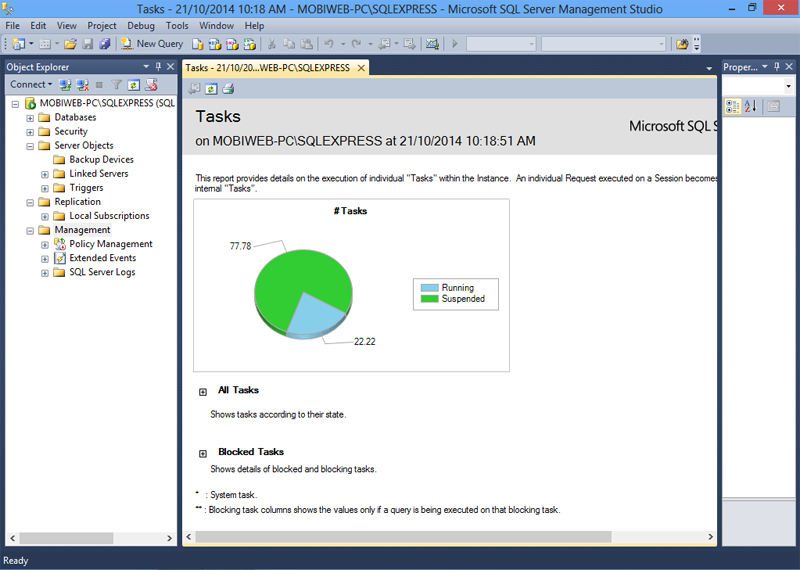Click the Database Engine Query icon

tap(197, 44)
